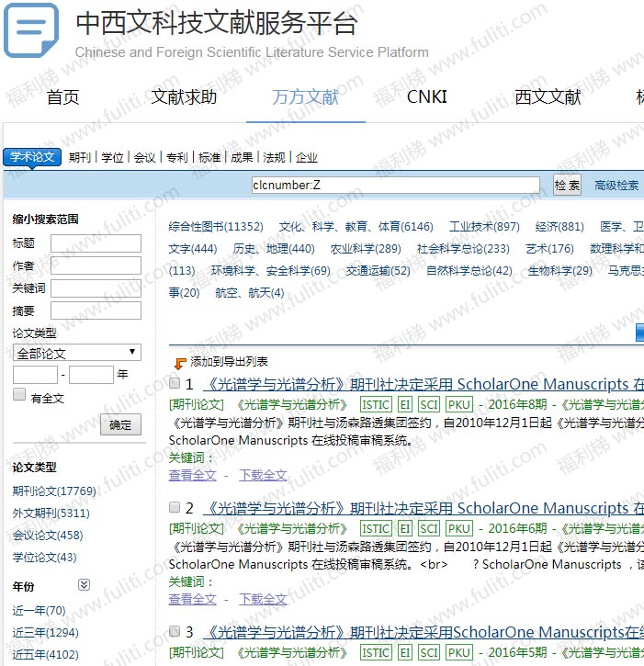The height and width of the screenshot is (666, 644).
Task: Click the orange export-list arrow icon
Action: point(180,364)
